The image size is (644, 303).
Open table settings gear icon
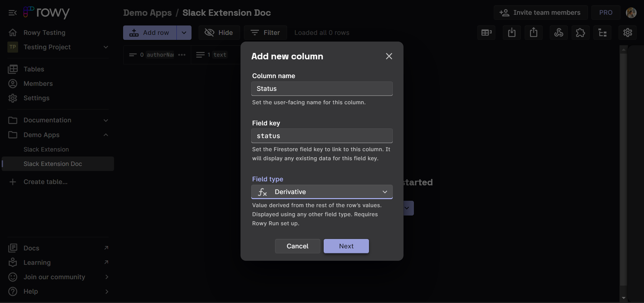coord(628,33)
